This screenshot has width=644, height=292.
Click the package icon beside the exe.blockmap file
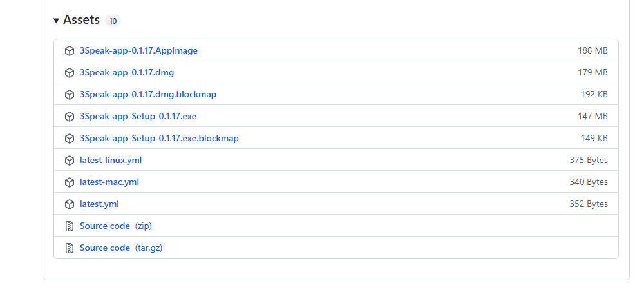[x=70, y=139]
